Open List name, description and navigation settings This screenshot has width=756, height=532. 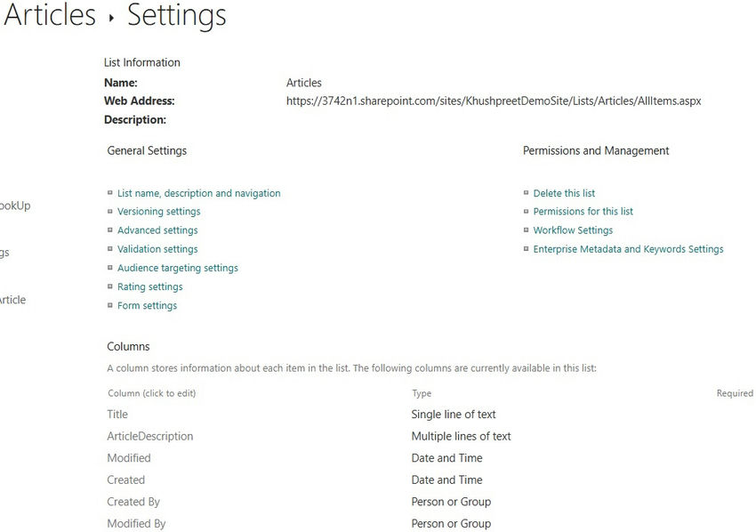tap(198, 193)
